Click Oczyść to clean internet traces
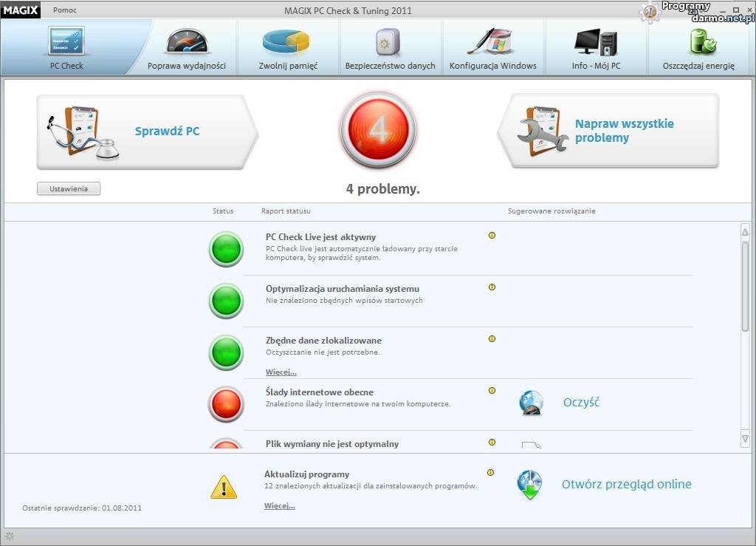 (x=581, y=403)
